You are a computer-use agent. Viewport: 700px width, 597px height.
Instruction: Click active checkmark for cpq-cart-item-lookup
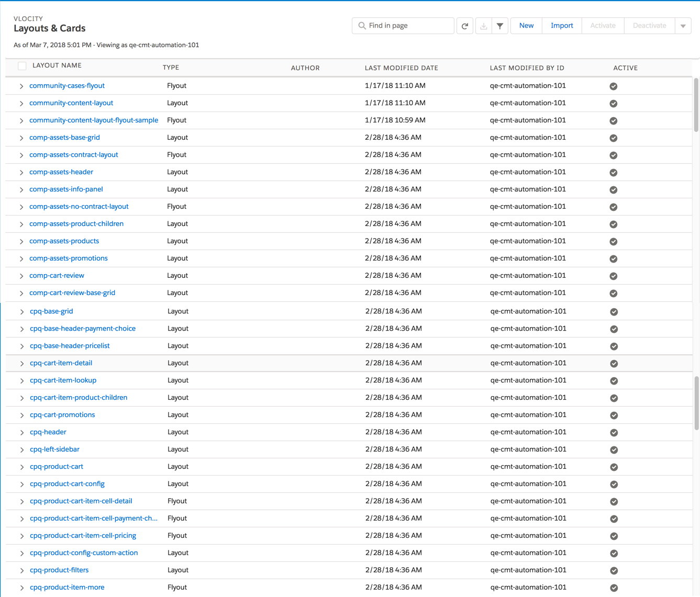click(614, 381)
